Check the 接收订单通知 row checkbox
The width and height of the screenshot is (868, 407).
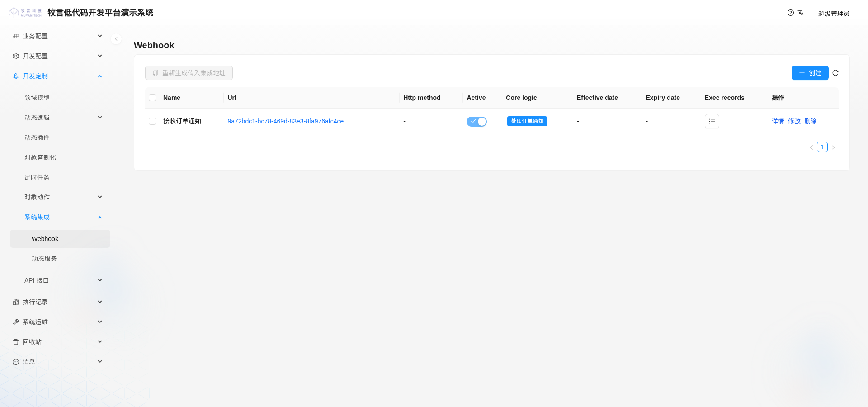[152, 121]
